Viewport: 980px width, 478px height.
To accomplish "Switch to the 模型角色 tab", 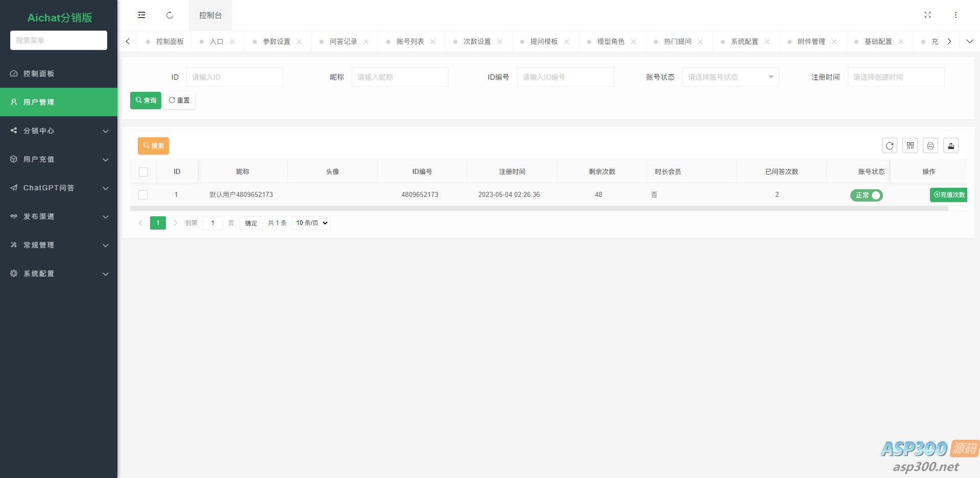I will coord(610,42).
